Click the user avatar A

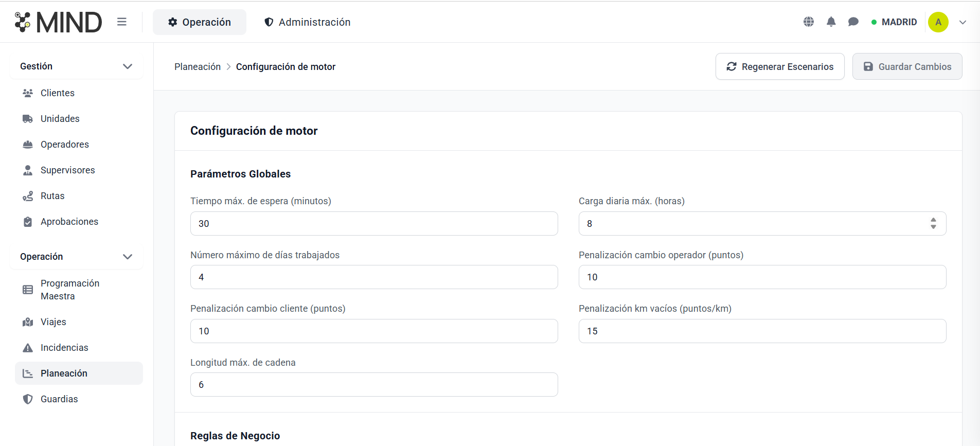coord(938,22)
